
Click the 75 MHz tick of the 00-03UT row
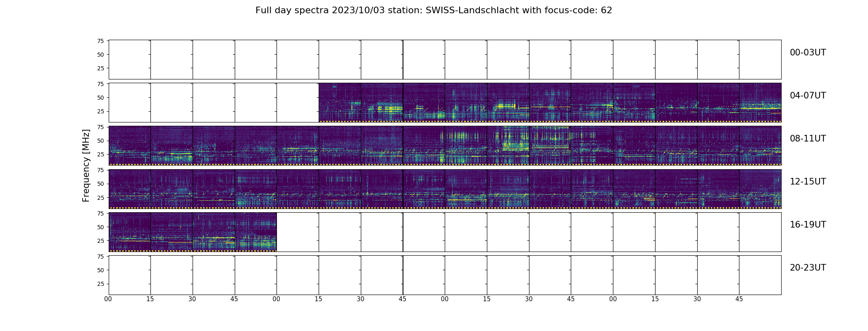coord(100,41)
